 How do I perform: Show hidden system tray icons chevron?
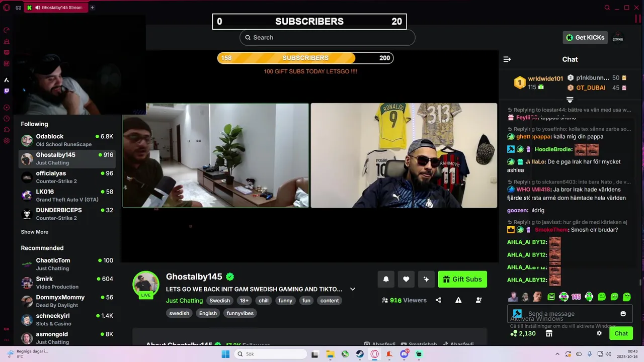coord(557,354)
